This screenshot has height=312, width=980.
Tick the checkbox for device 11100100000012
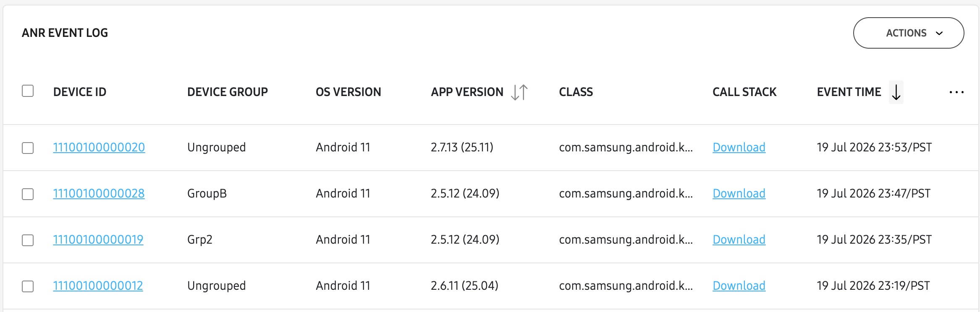(28, 286)
